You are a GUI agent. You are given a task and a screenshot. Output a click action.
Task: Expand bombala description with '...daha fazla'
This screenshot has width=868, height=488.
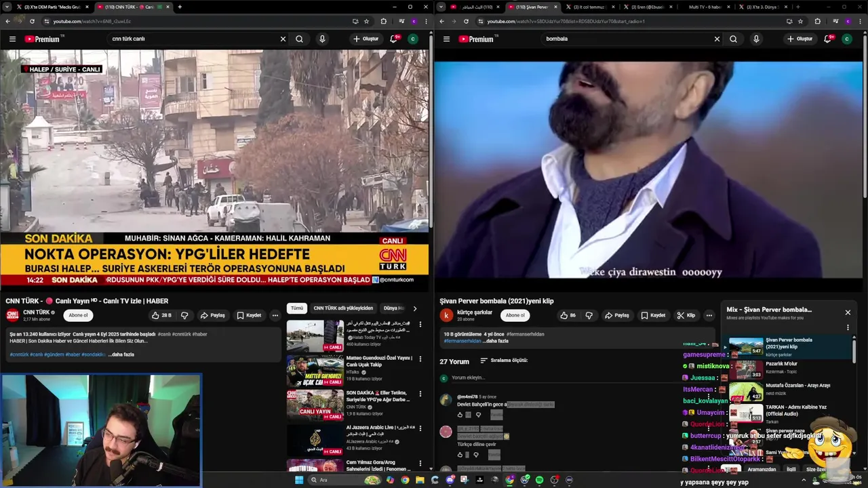495,341
